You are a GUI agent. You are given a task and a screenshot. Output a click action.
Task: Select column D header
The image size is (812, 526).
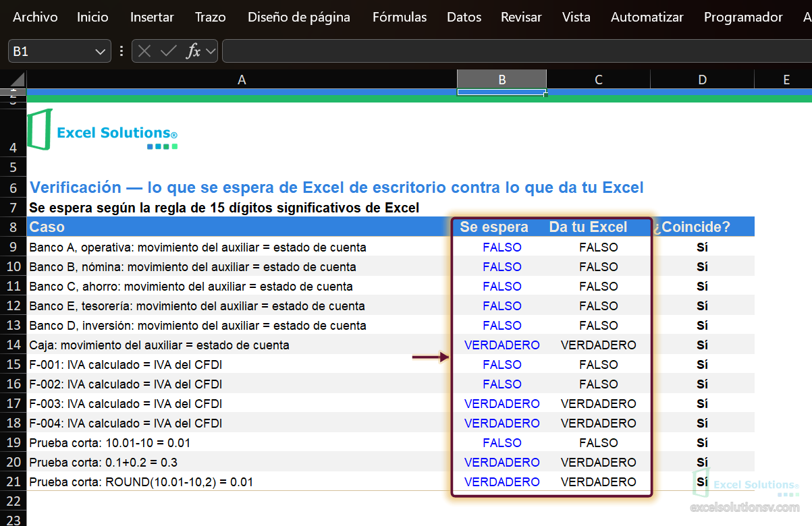[702, 80]
